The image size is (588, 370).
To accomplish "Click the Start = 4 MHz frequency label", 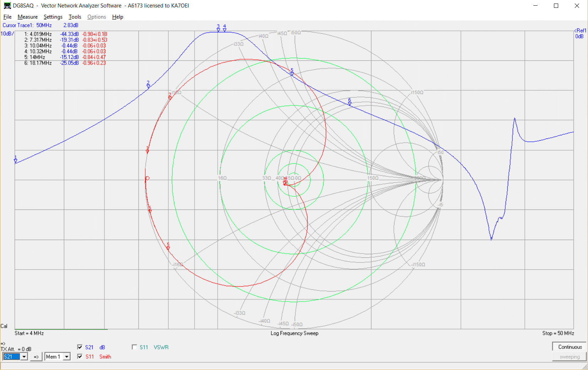I will pos(29,333).
